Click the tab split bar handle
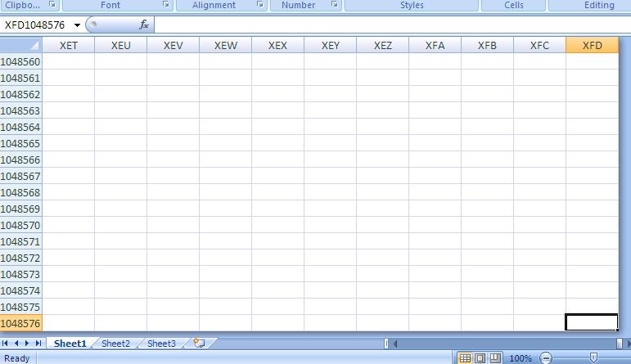631x364 pixels. [x=386, y=344]
